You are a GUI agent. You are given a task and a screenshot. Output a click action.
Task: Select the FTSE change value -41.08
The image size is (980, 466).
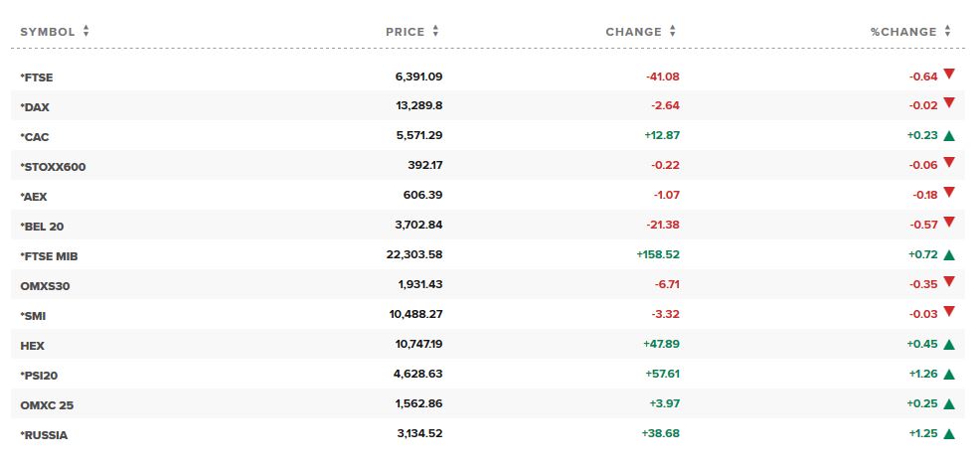[663, 77]
